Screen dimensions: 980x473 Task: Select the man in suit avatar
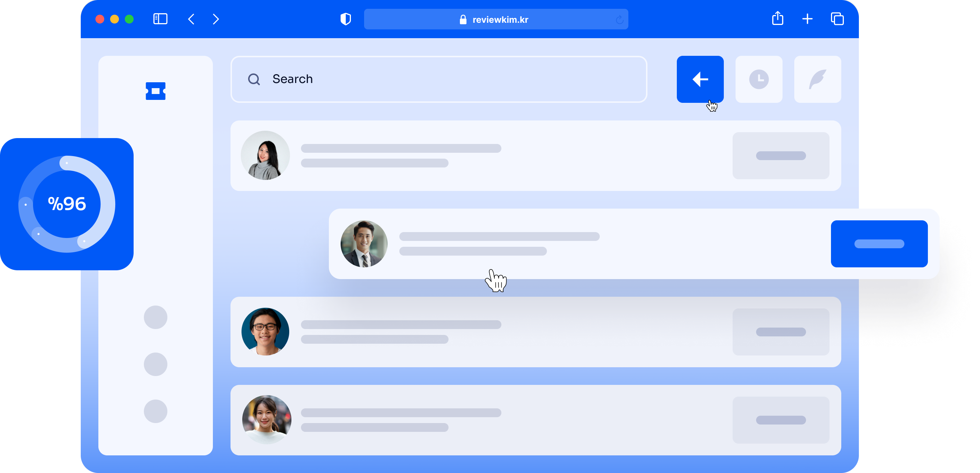tap(364, 243)
